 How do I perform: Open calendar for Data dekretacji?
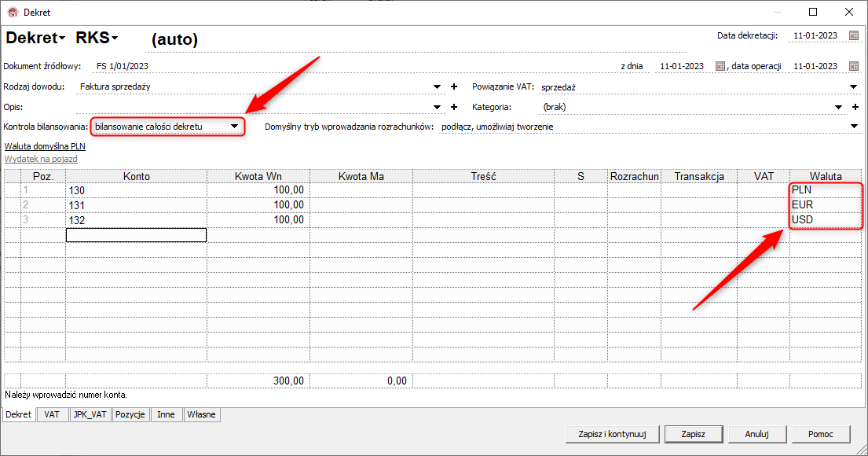(x=854, y=35)
